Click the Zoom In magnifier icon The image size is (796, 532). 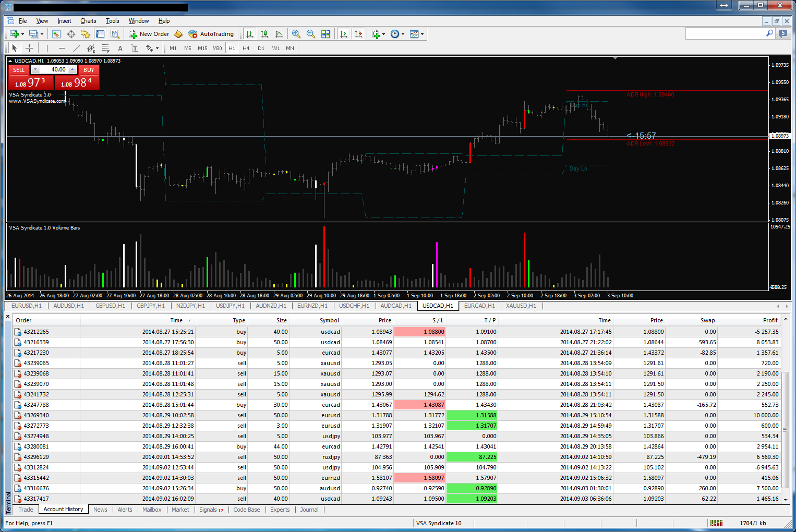296,34
